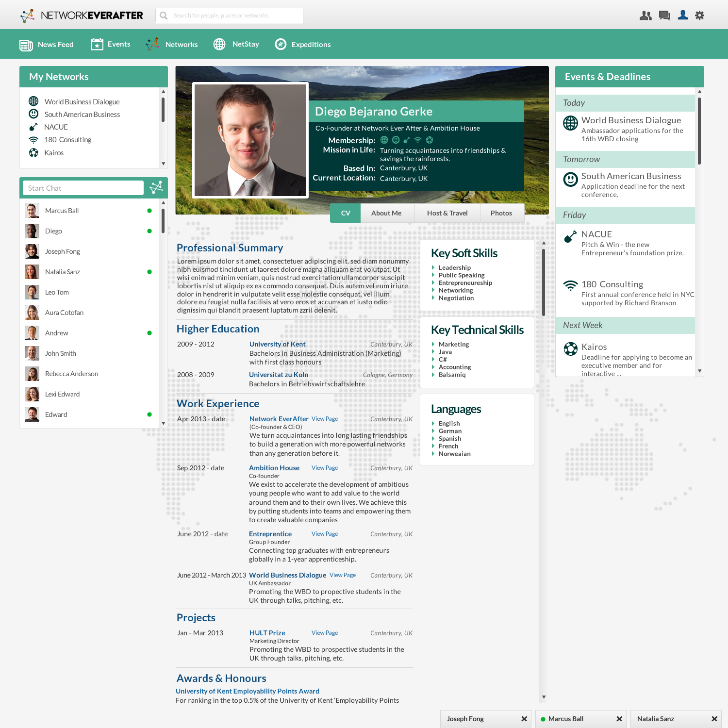Open the friends/contacts icon in the top header
Image resolution: width=728 pixels, height=728 pixels.
coord(645,16)
